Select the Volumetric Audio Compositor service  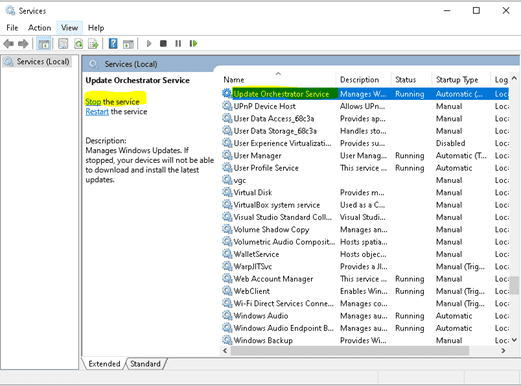click(x=365, y=242)
